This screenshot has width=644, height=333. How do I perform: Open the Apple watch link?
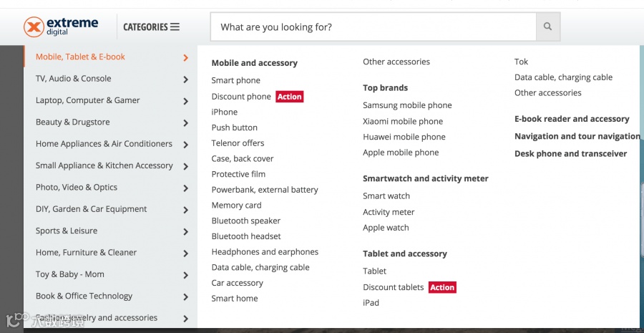386,228
